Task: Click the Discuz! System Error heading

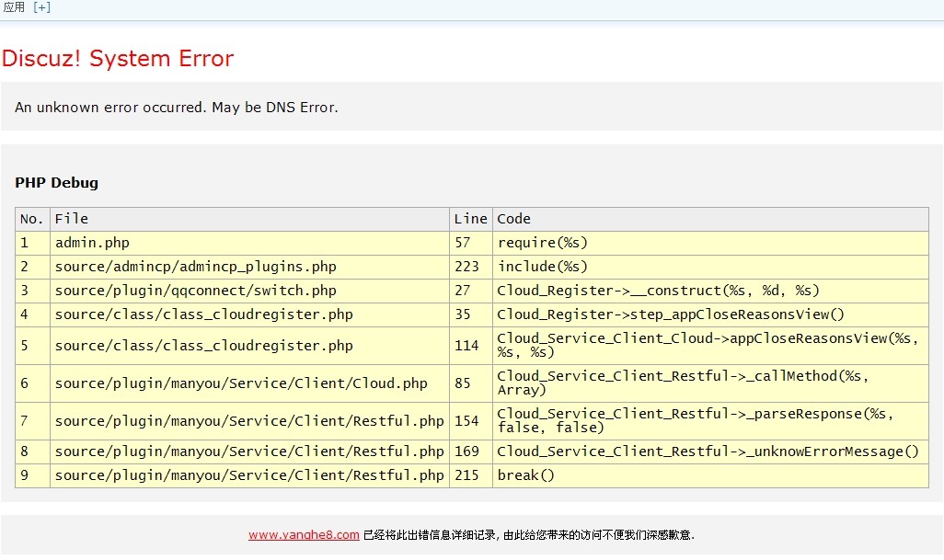Action: (x=118, y=58)
